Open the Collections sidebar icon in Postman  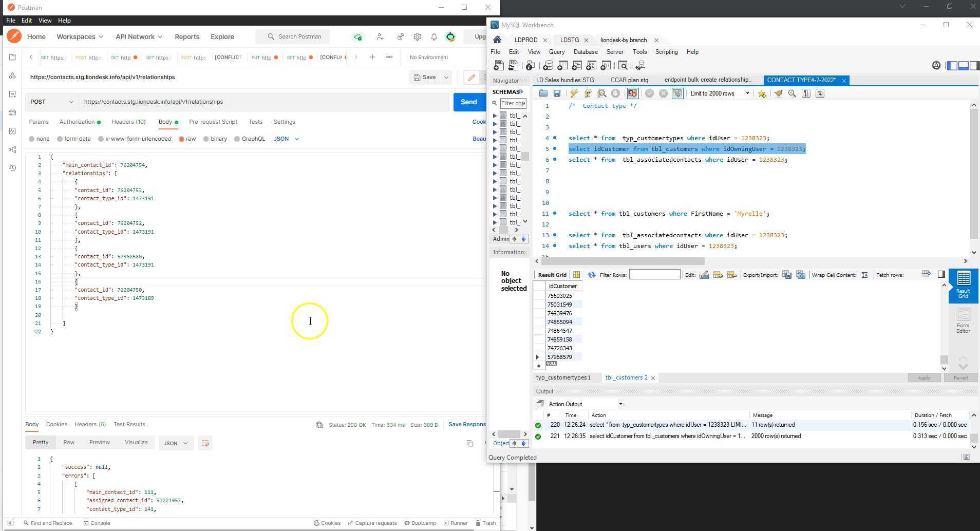tap(12, 57)
